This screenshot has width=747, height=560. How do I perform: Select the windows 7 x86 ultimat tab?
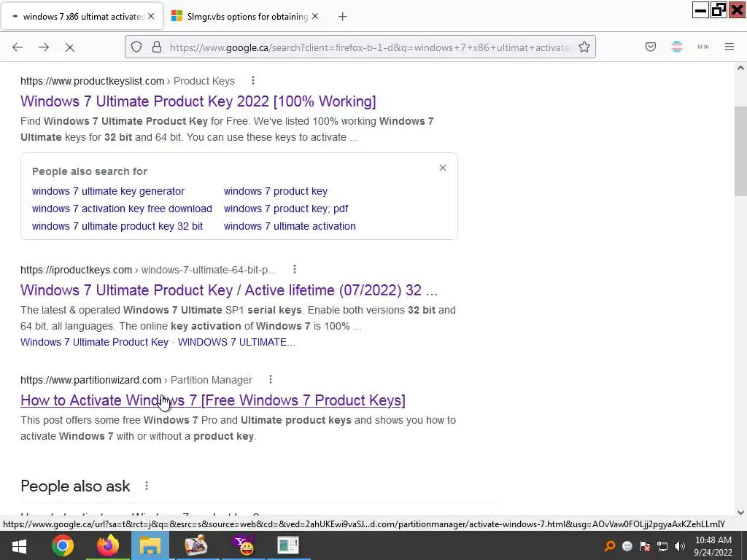click(x=82, y=17)
